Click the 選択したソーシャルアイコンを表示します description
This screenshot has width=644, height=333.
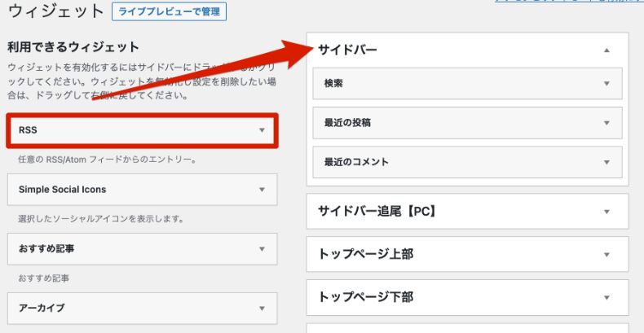click(100, 219)
